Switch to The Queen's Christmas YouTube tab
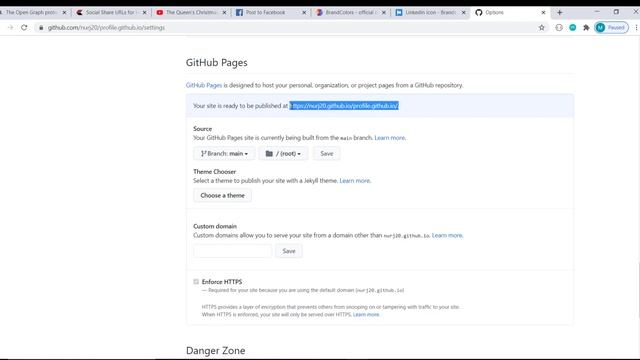Screen dimensions: 640x360 191,13
